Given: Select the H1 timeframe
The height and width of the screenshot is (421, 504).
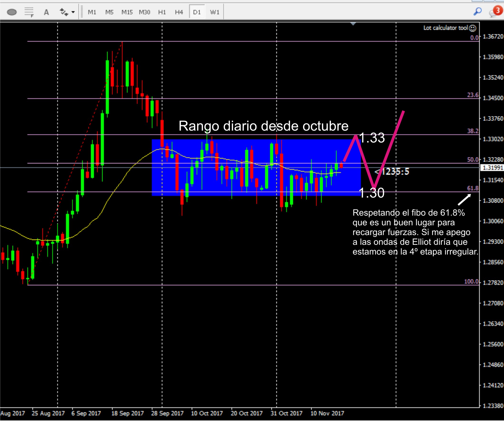Looking at the screenshot, I should (x=162, y=12).
